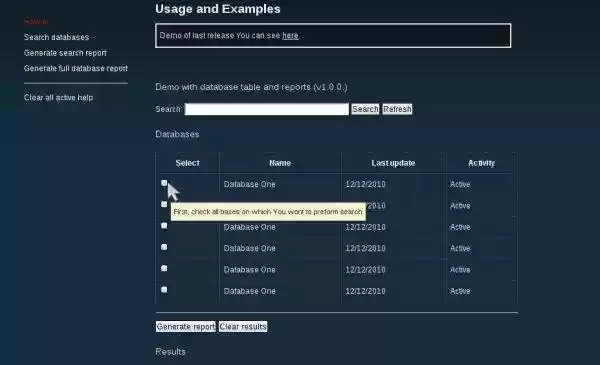Click the Clear results button
600x365 pixels.
pos(243,327)
